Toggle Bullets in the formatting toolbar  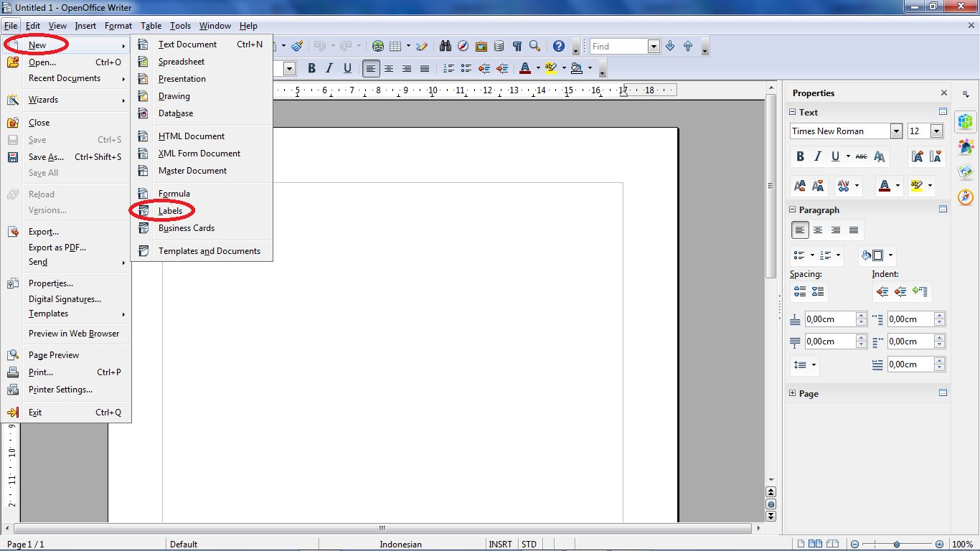(x=466, y=69)
